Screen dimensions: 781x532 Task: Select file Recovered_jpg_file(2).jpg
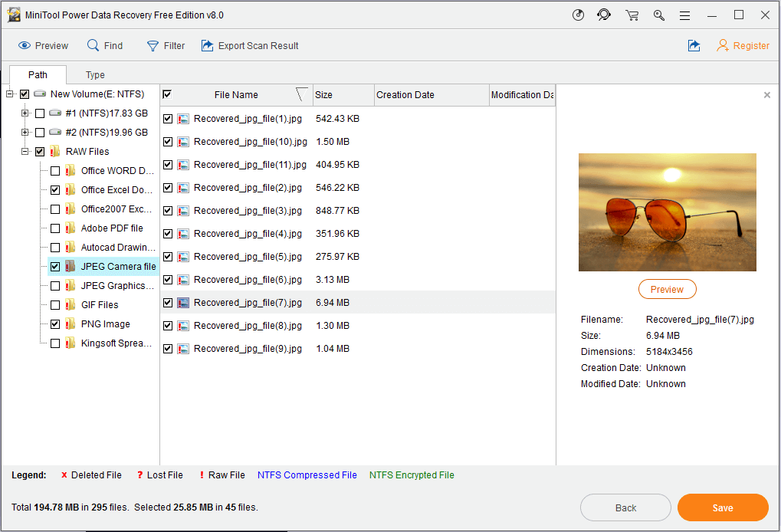click(248, 188)
